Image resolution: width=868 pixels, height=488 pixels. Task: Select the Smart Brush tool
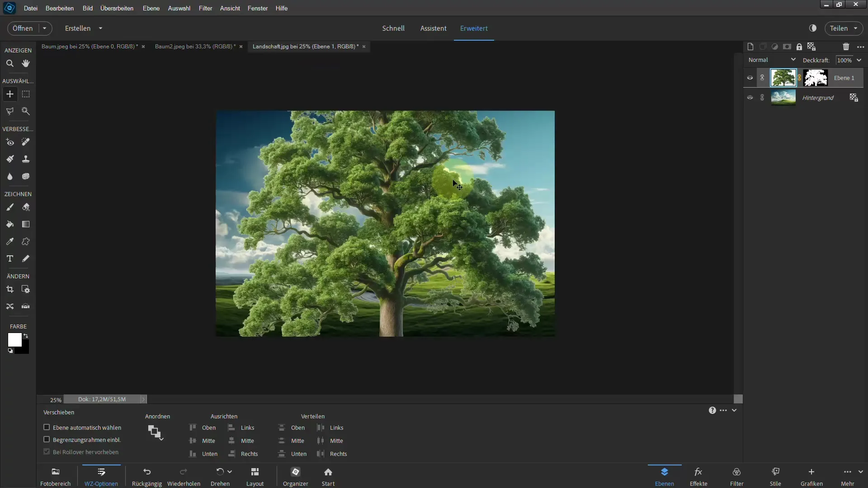coord(9,159)
